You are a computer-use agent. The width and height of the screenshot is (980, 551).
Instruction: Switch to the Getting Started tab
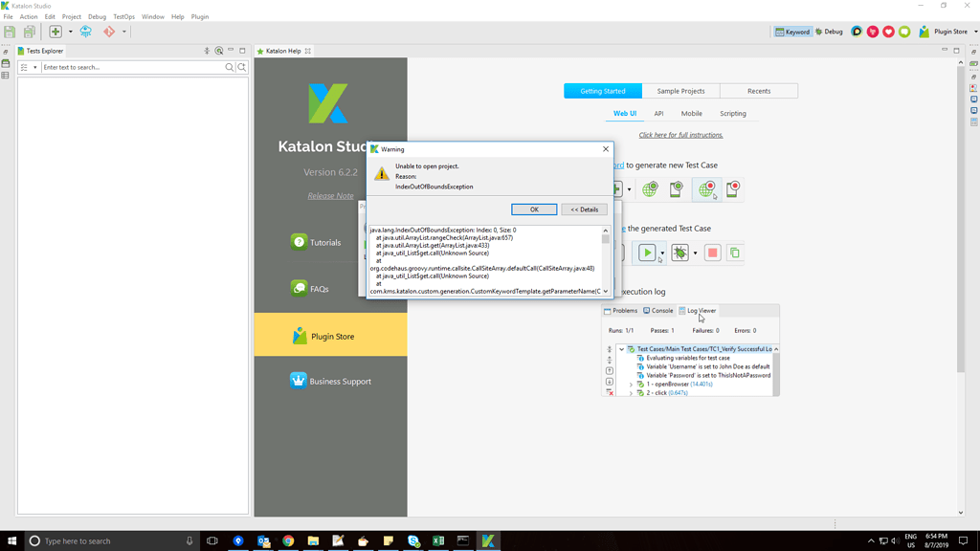tap(603, 91)
